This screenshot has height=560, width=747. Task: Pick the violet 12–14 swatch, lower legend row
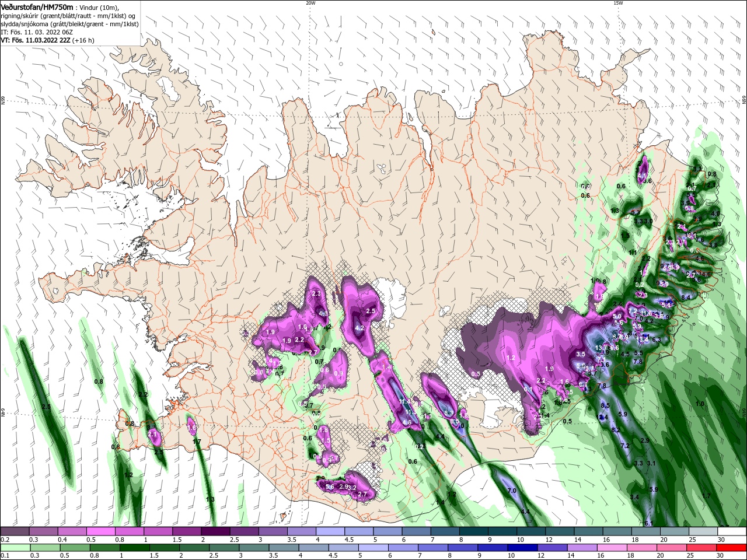click(552, 548)
